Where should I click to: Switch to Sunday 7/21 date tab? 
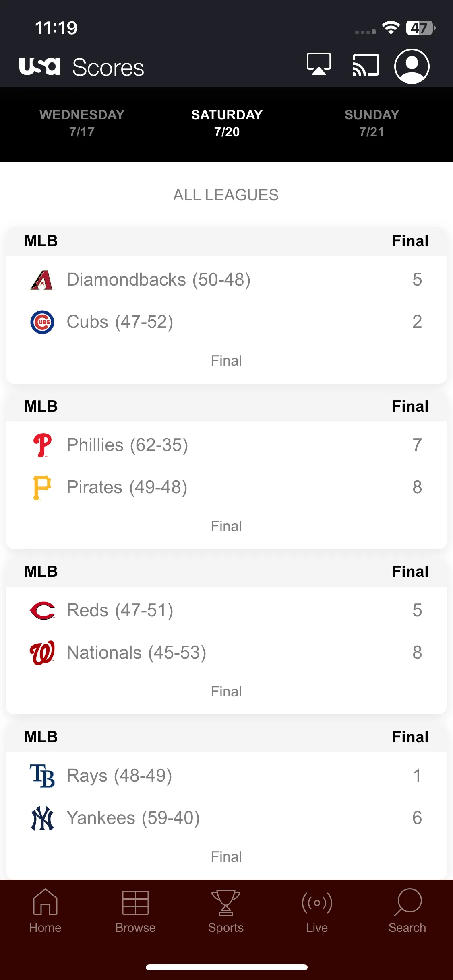(x=372, y=123)
